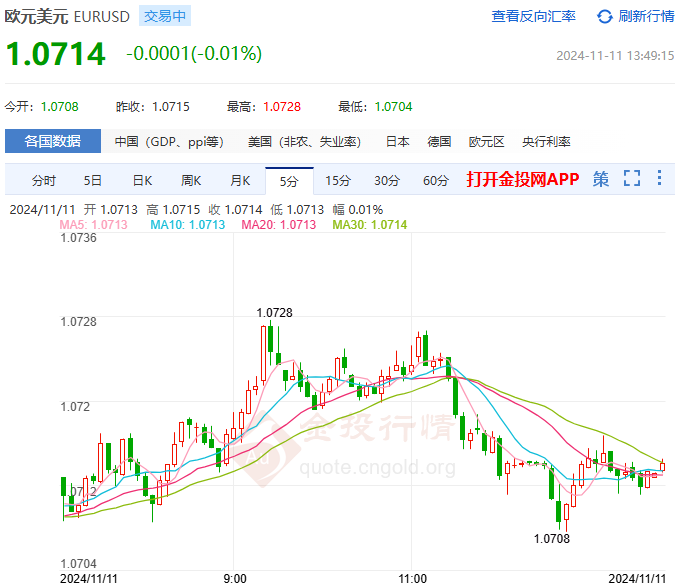Open 美国 (非农、失业率) data link
Screen dimensions: 683x584
tap(304, 142)
